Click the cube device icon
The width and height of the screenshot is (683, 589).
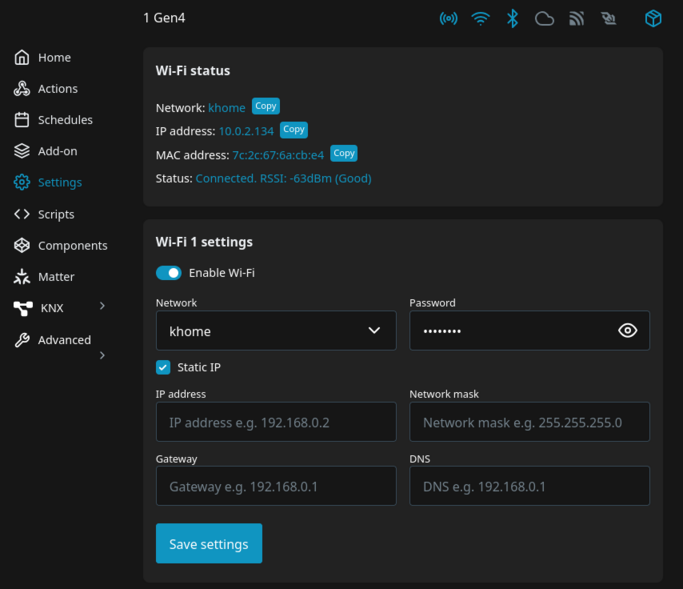tap(653, 19)
